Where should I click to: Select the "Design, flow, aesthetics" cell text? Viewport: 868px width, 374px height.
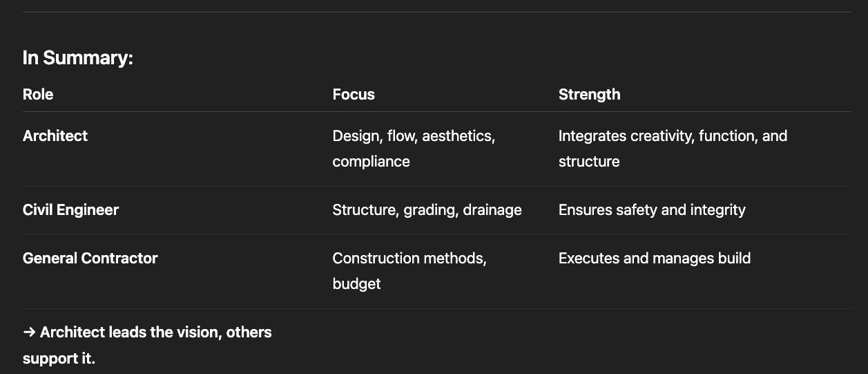pyautogui.click(x=414, y=136)
